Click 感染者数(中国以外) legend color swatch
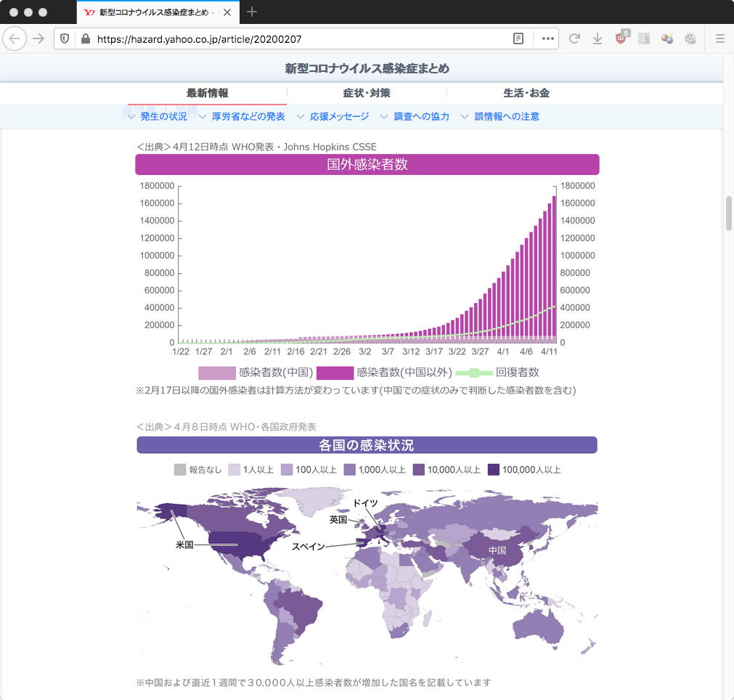The width and height of the screenshot is (734, 700). click(335, 373)
